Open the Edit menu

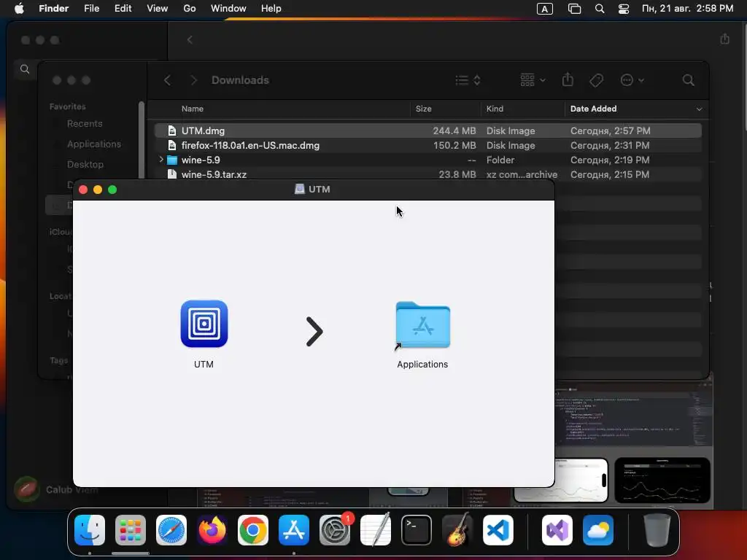coord(123,9)
